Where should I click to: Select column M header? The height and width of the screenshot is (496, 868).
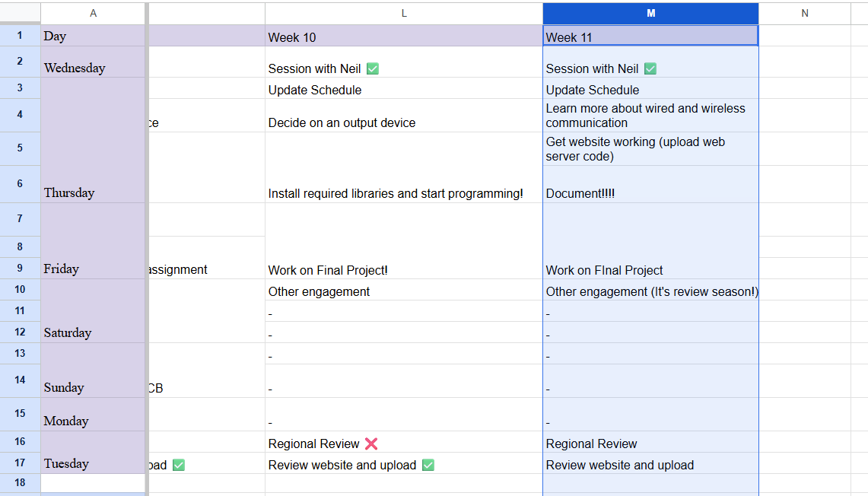point(650,13)
